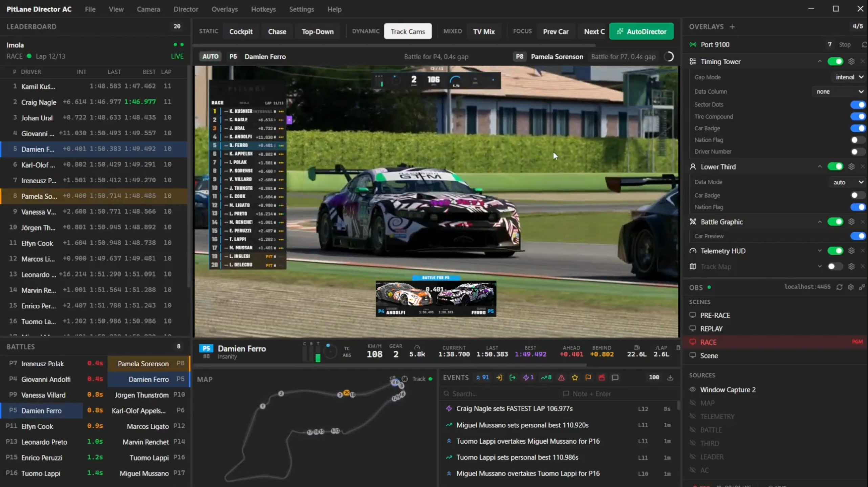
Task: Click the add overlay plus icon
Action: [x=732, y=27]
